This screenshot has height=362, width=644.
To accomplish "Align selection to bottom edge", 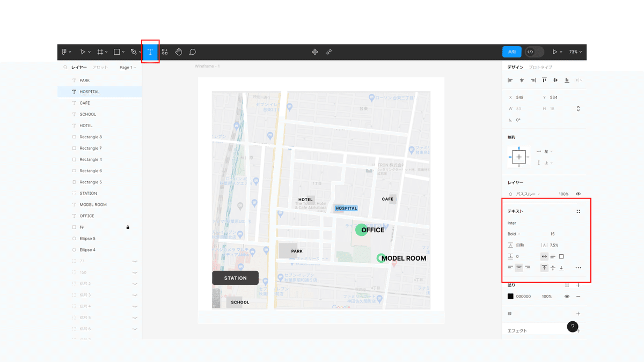I will click(567, 80).
